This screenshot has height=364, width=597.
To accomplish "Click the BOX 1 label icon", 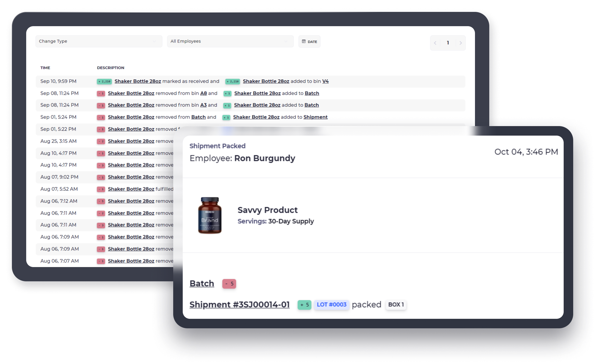I will 396,304.
